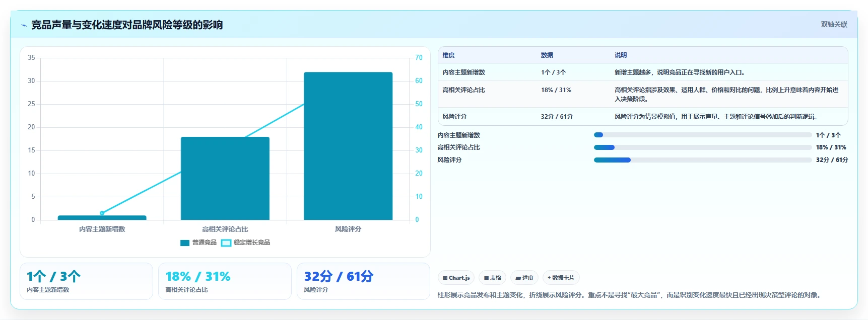Click the table data cell 1个 / 3个
The image size is (868, 320).
coord(554,72)
